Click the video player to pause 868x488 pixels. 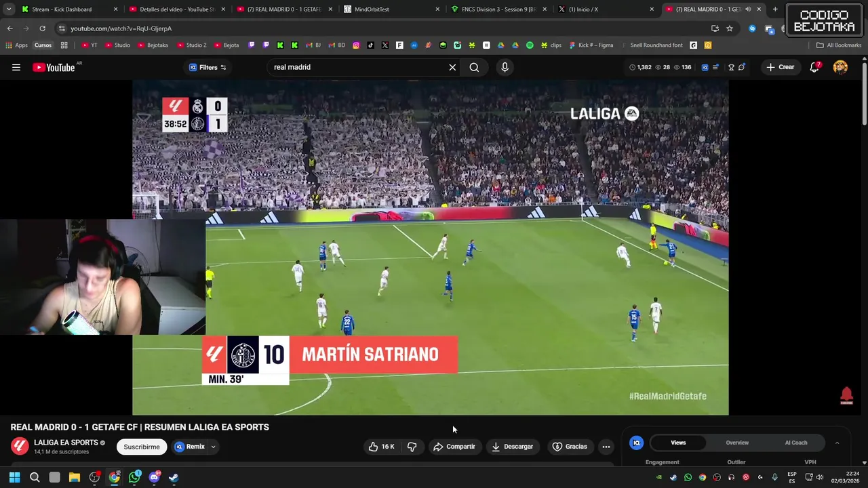pyautogui.click(x=431, y=247)
